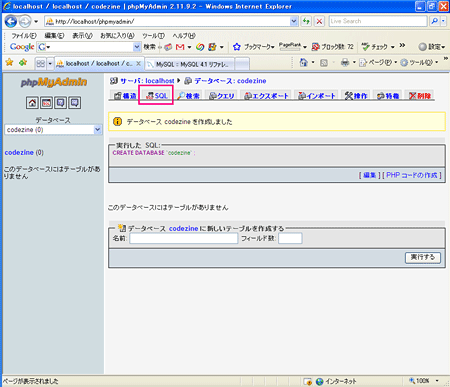Open the クエリ (Query) tab

(222, 96)
